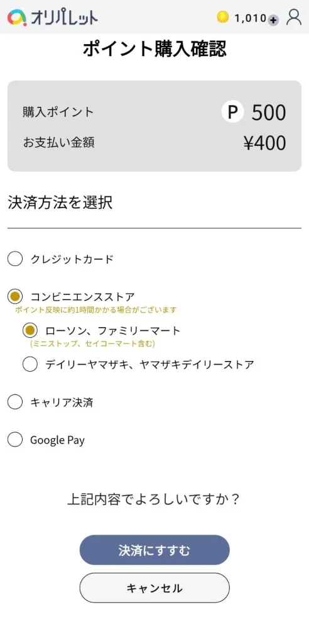Tap the 1,010 coin balance

point(251,18)
